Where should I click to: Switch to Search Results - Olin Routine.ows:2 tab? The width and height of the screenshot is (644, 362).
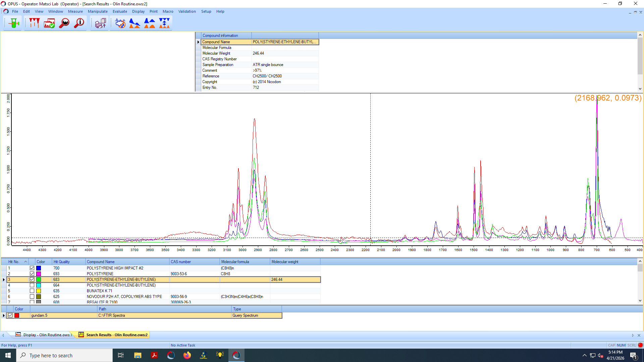(x=114, y=335)
